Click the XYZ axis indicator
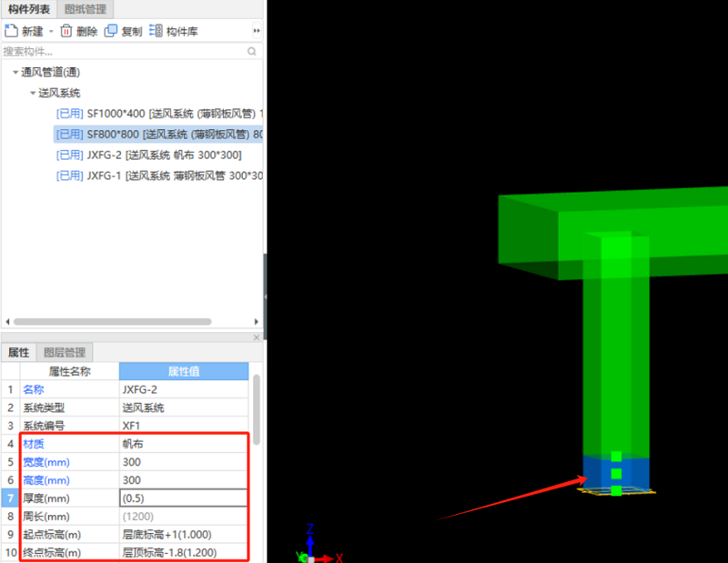 (x=319, y=546)
